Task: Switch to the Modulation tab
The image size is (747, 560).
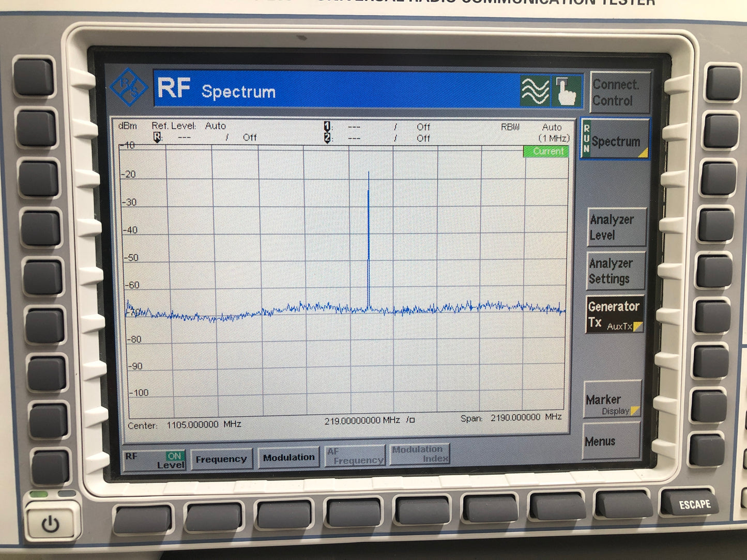Action: [288, 458]
